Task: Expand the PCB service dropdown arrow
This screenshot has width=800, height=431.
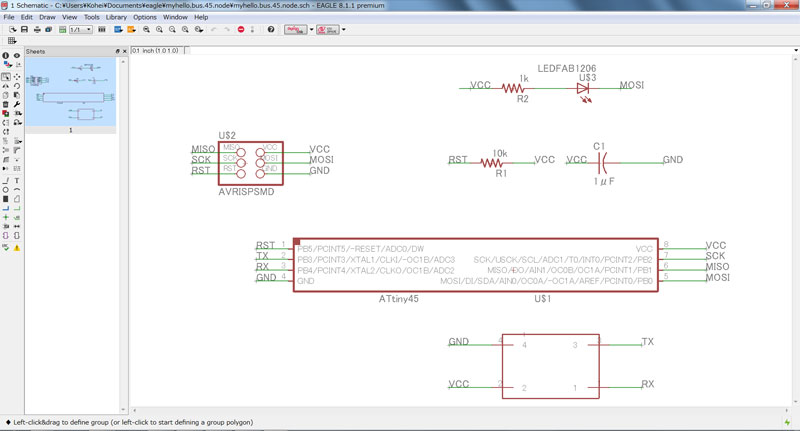Action: [344, 30]
